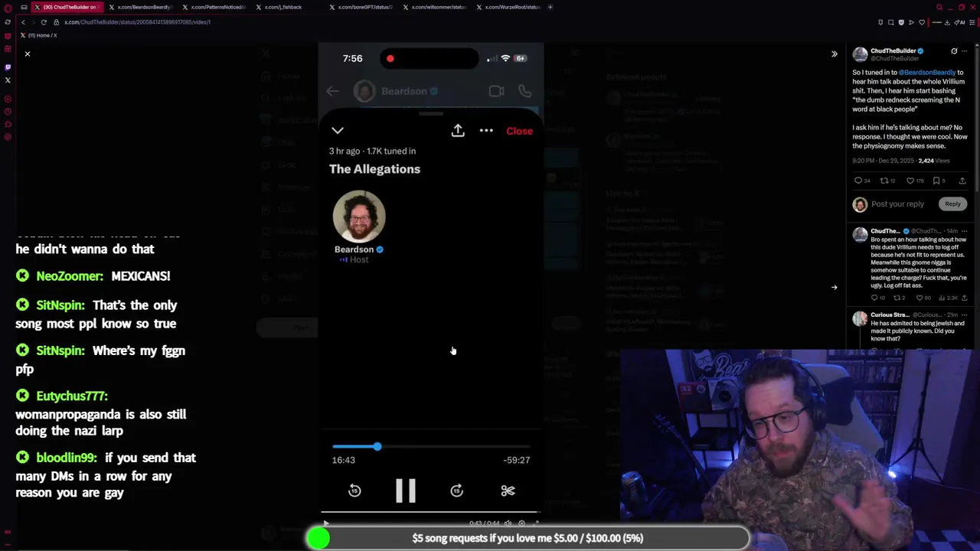Viewport: 980px width, 551px height.
Task: Switch to the x.com/PatternsNoticed tab
Action: tap(214, 7)
